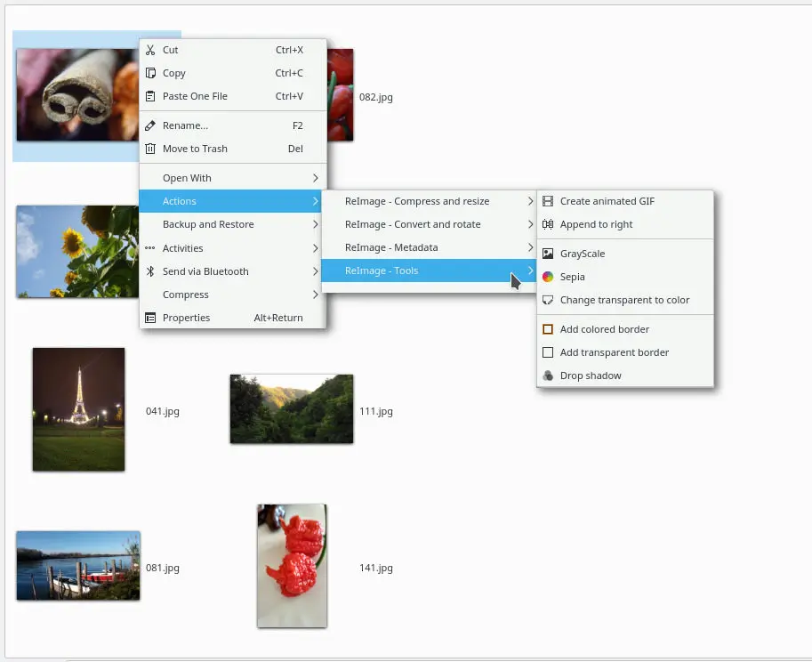Click the trash can icon

[150, 149]
